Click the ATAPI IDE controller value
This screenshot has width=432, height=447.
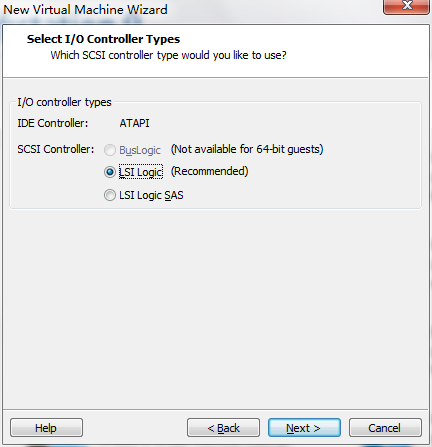[x=134, y=123]
